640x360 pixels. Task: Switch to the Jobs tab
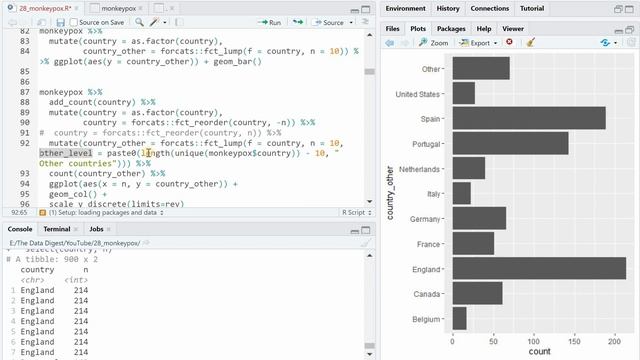[x=96, y=229]
